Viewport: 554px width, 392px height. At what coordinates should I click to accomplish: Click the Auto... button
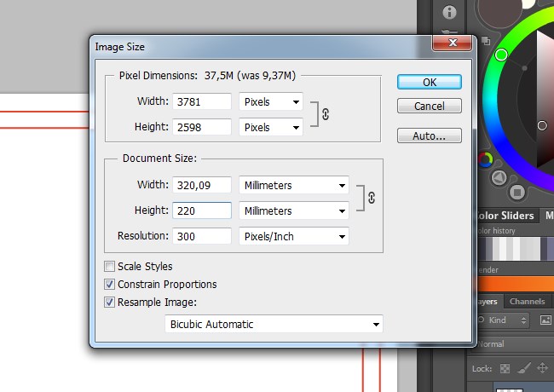click(429, 135)
